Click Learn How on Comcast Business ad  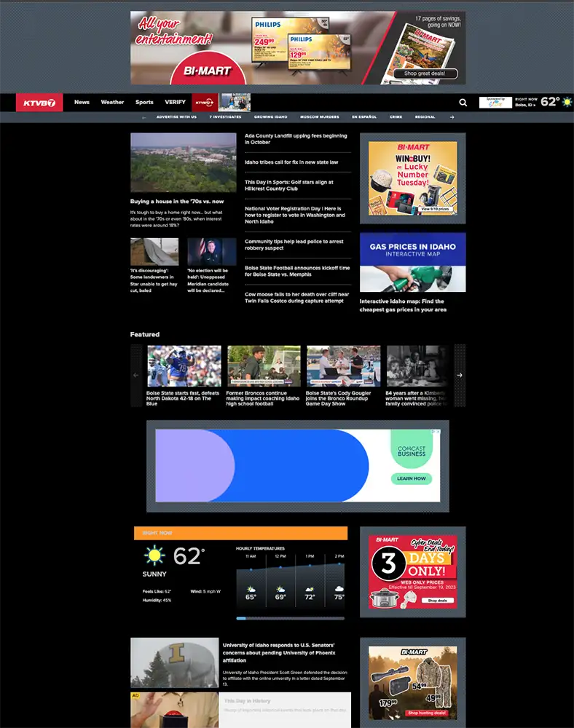tap(412, 478)
